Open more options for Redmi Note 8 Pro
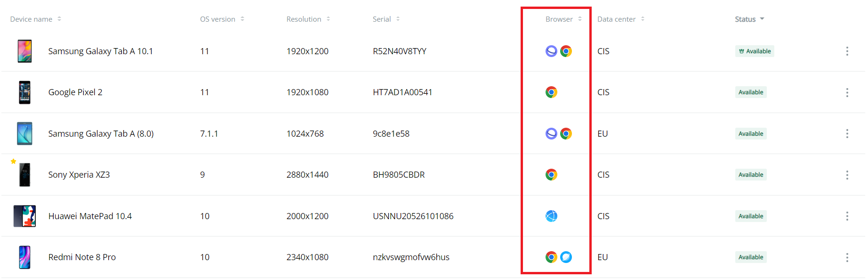 pos(847,257)
